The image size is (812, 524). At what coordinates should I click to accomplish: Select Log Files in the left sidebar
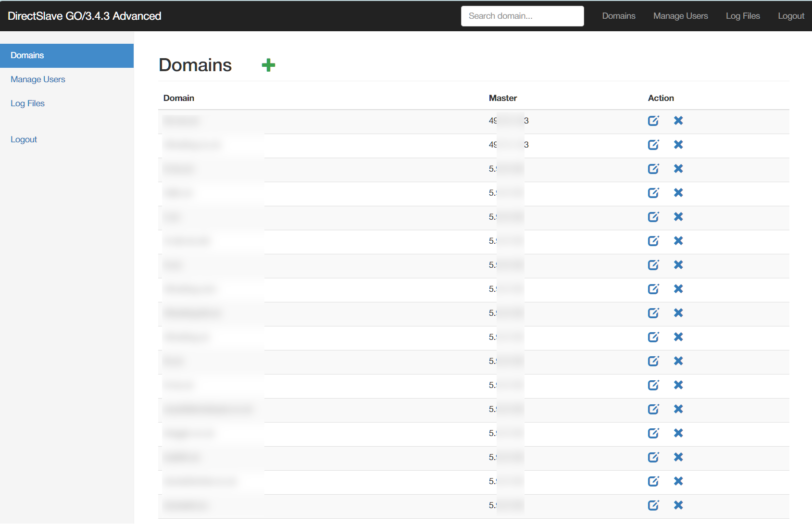[27, 103]
